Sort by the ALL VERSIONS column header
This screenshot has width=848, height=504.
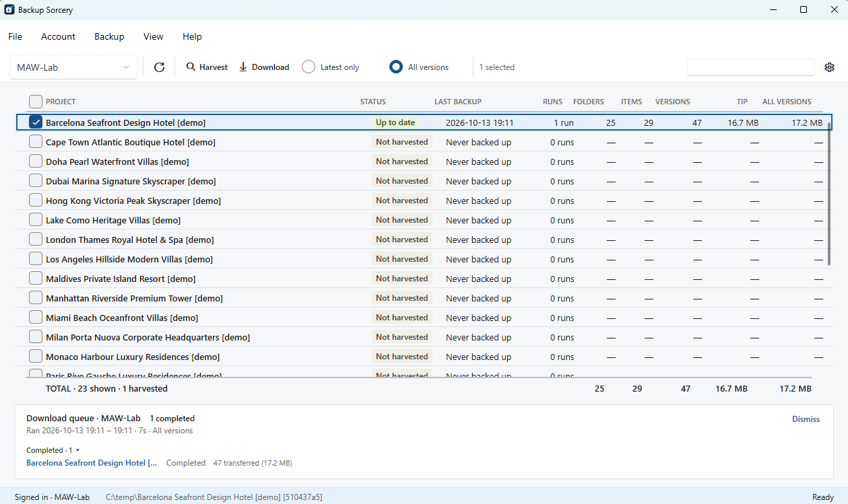click(787, 102)
